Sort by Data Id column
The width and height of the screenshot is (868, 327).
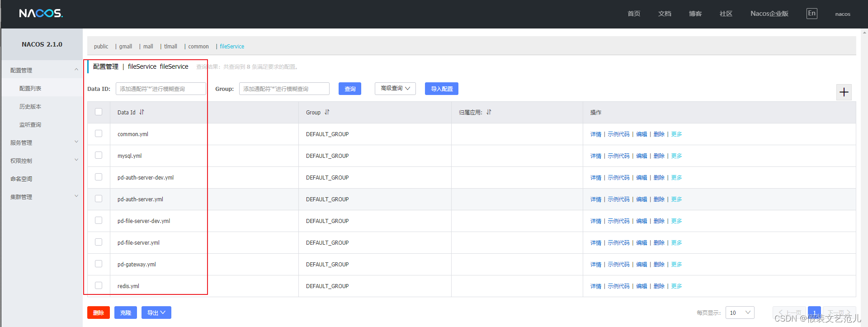pos(142,112)
